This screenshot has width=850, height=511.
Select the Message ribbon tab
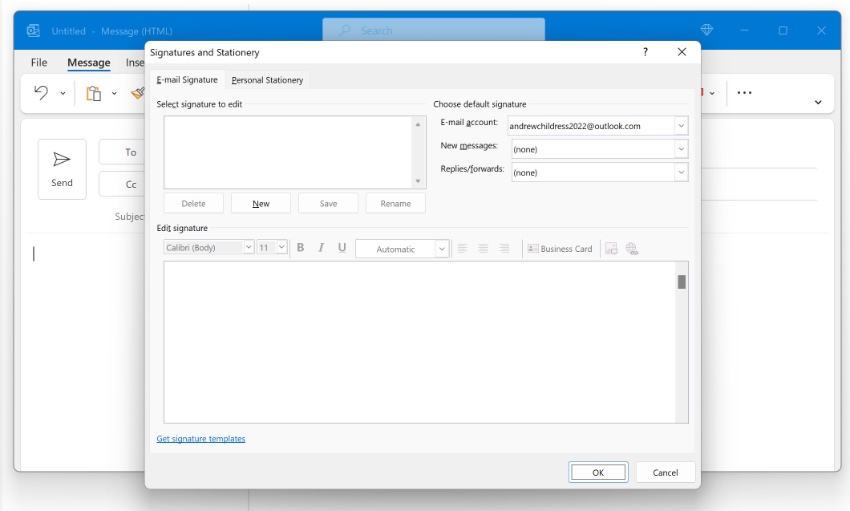[89, 62]
